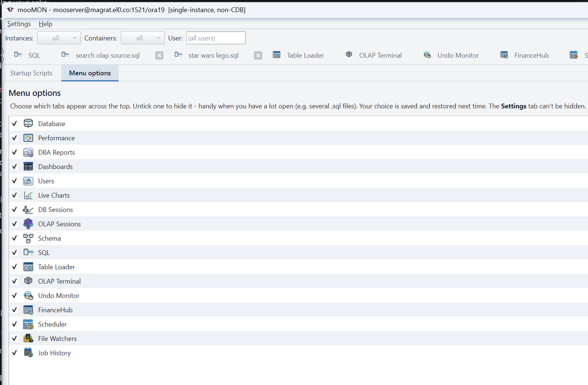This screenshot has height=385, width=588.
Task: Click the Users icon in list
Action: (28, 181)
